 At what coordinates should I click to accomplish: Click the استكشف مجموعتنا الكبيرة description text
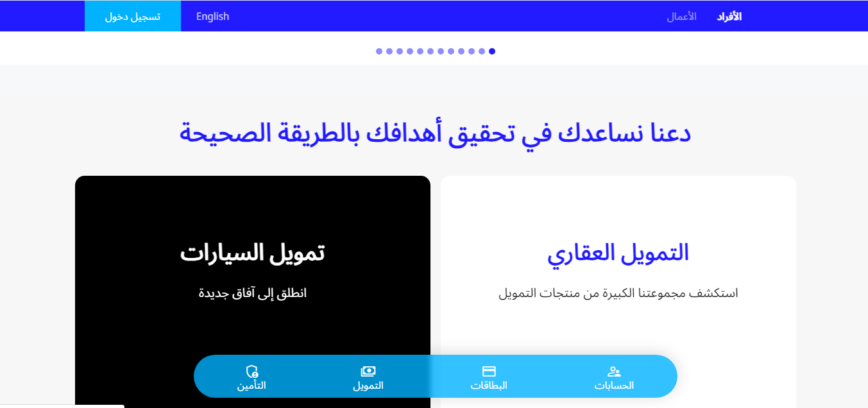tap(618, 293)
